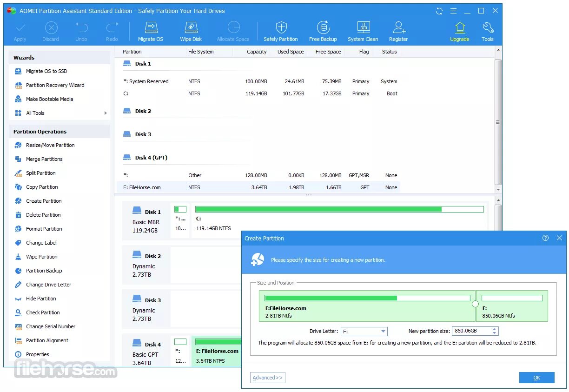
Task: Click the Disk 4 (GPT) group header
Action: pyautogui.click(x=145, y=158)
